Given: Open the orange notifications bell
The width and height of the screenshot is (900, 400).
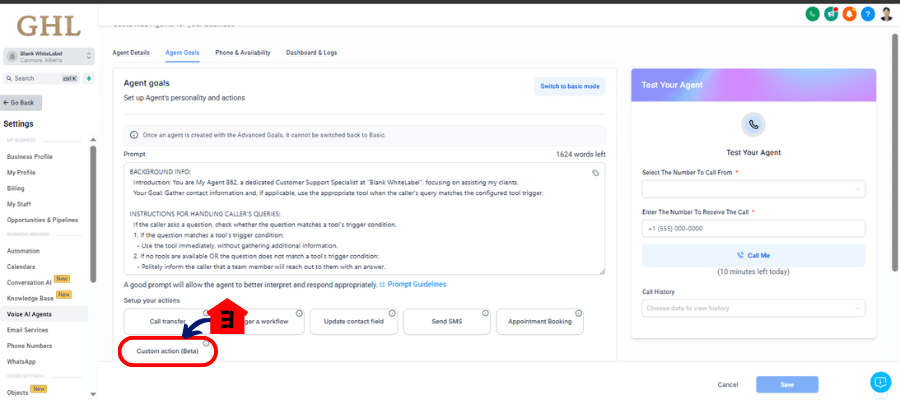Looking at the screenshot, I should [x=849, y=14].
